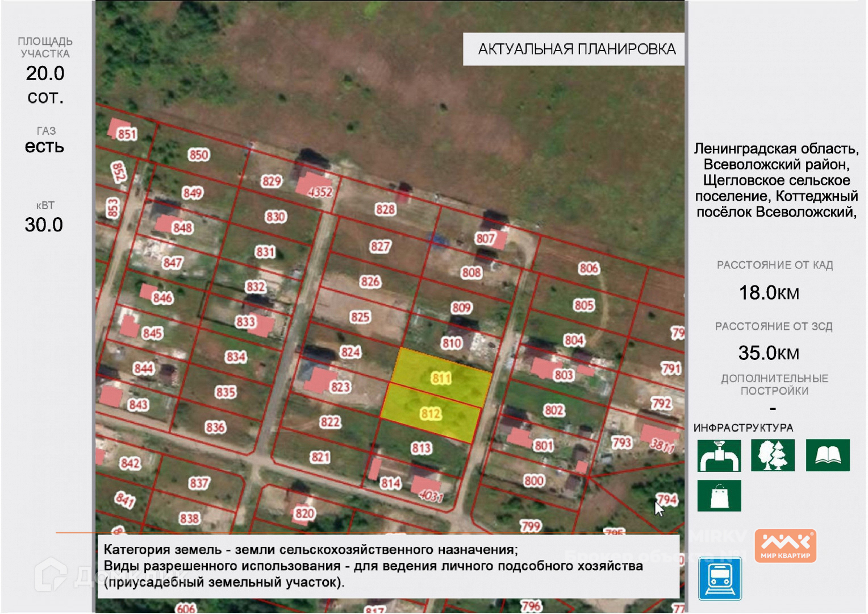The image size is (868, 614).
Task: Click the shopping bag store icon
Action: 719,496
